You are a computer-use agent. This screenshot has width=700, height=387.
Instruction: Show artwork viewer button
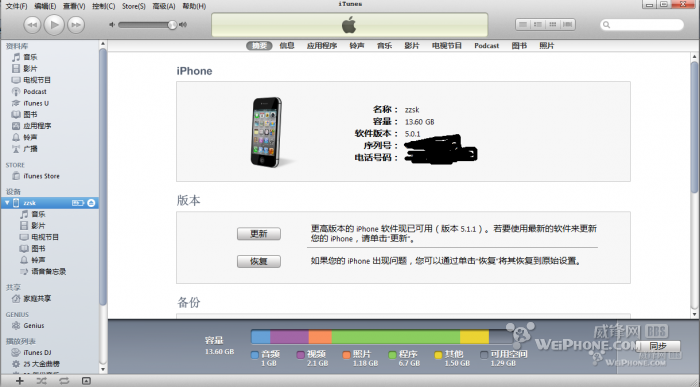click(86, 381)
